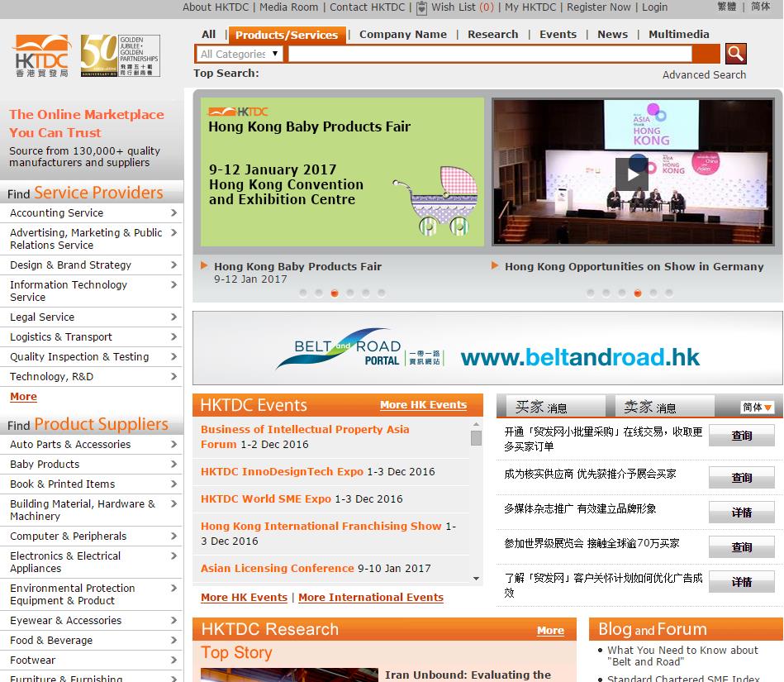Open Asian Licensing Conference event

278,569
